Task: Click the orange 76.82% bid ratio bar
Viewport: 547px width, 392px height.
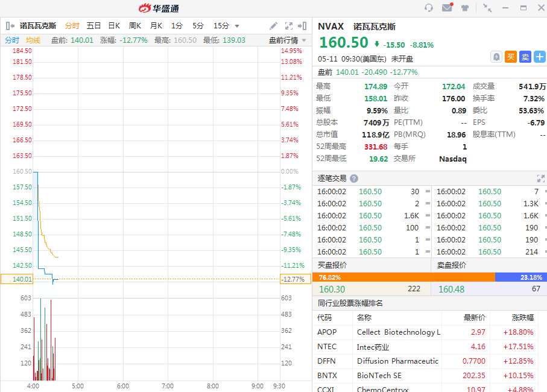Action: (x=404, y=277)
